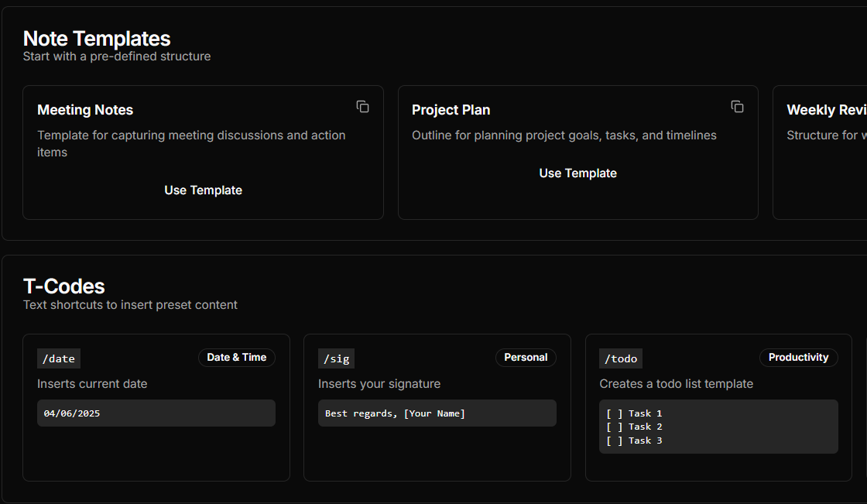Click the 04/06/2025 date preview box
867x504 pixels.
(156, 413)
